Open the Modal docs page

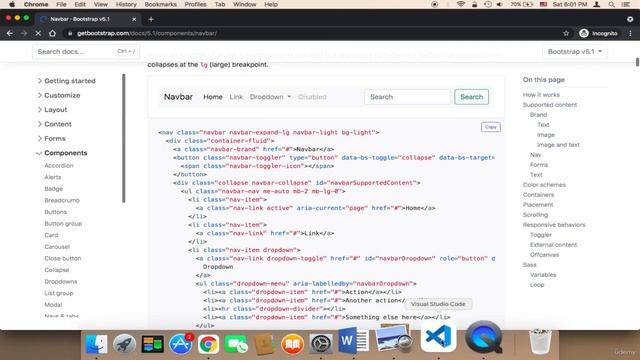click(53, 305)
